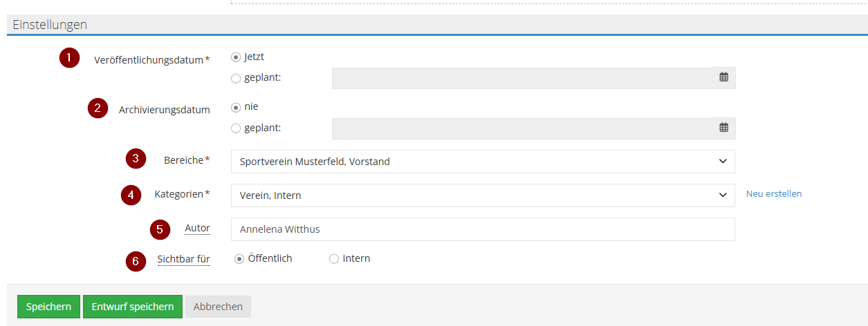Set visibility to Intern
This screenshot has height=326, width=868.
334,259
